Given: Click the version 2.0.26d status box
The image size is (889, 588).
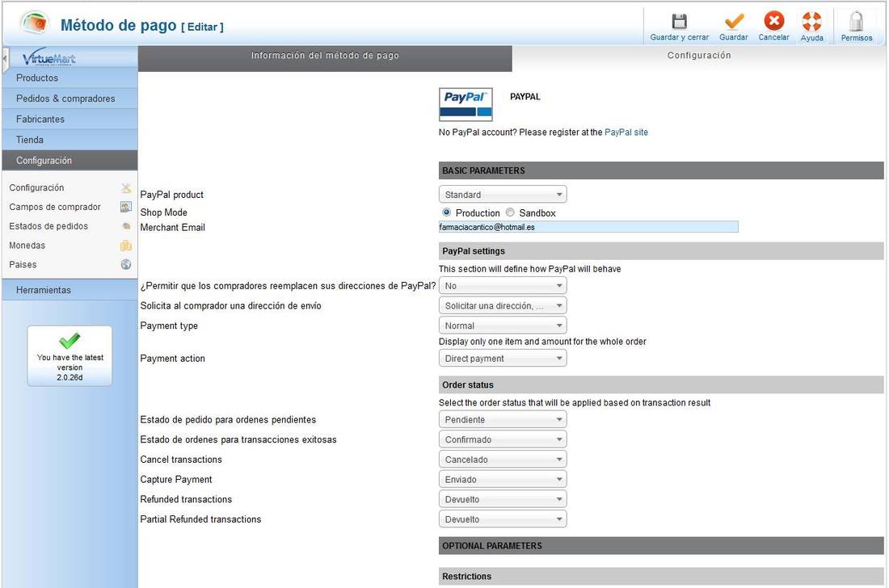Looking at the screenshot, I should (70, 356).
